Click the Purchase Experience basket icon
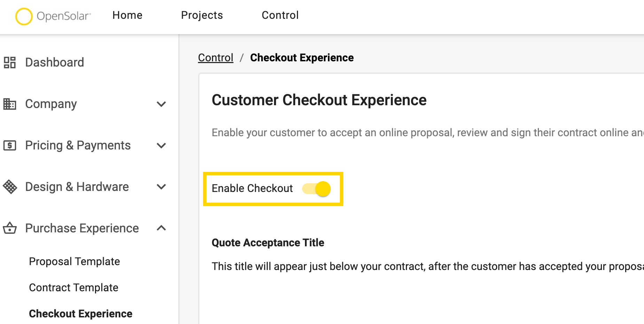 10,228
